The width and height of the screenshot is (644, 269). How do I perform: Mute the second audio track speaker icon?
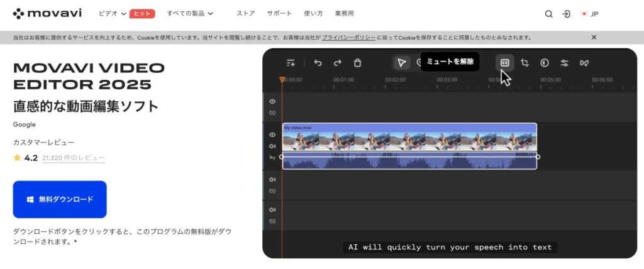coord(272,209)
